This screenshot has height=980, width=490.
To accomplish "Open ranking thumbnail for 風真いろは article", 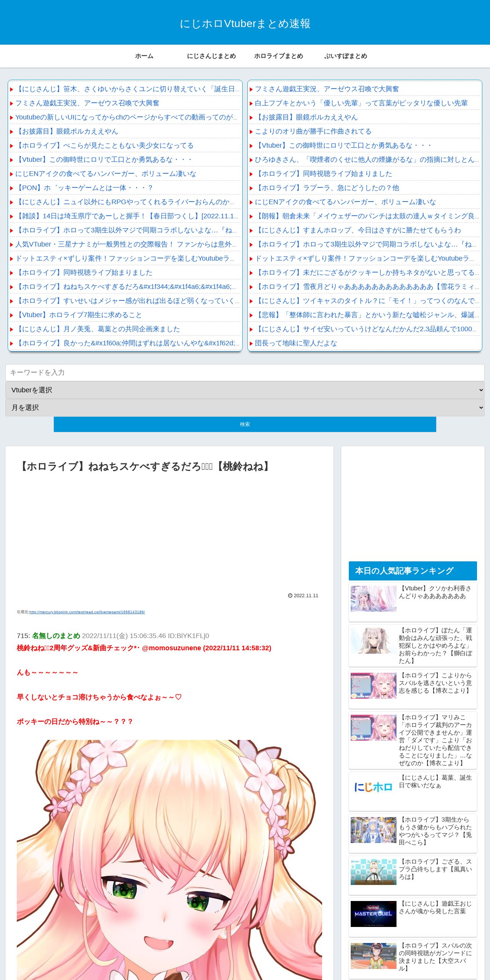I will pyautogui.click(x=374, y=872).
